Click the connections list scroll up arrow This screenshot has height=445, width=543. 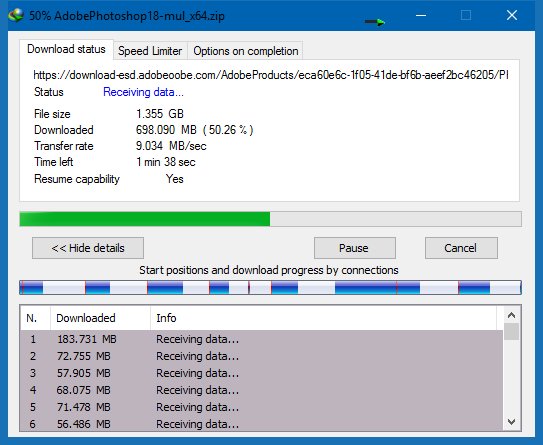(511, 315)
